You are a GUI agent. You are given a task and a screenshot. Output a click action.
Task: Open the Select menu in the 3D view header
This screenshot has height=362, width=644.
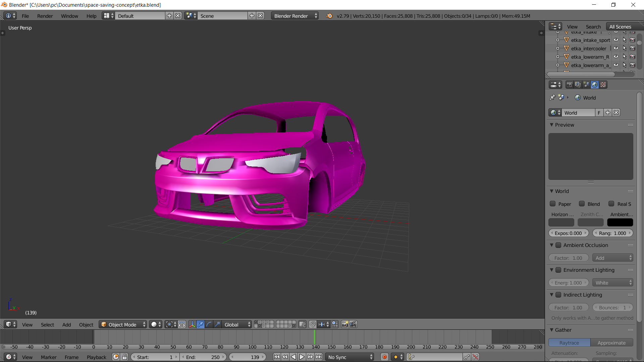click(x=47, y=324)
